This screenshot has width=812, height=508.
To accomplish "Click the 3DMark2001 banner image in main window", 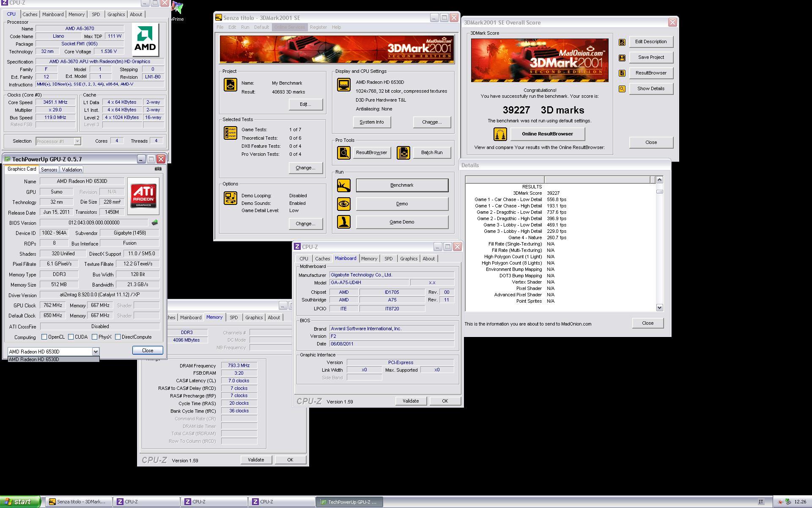I will [x=337, y=50].
